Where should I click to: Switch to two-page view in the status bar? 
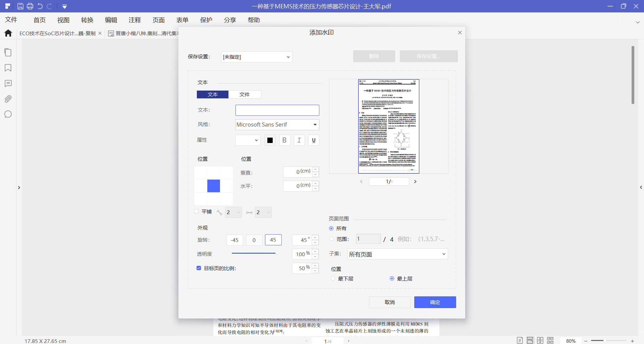click(540, 340)
